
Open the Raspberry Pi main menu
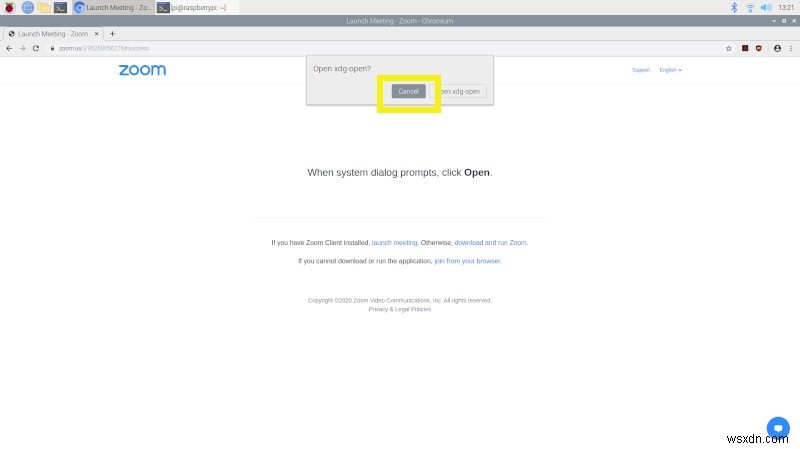tap(9, 7)
